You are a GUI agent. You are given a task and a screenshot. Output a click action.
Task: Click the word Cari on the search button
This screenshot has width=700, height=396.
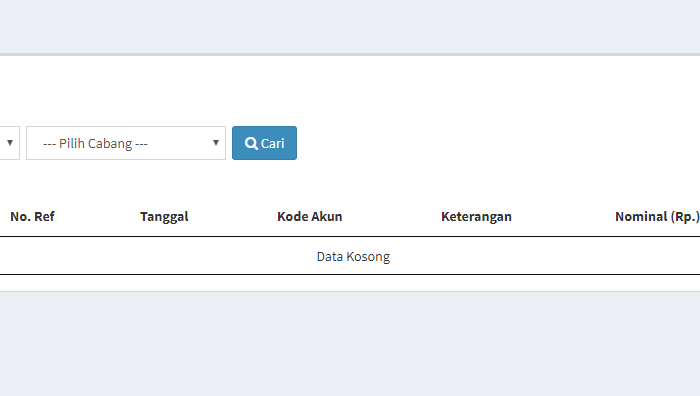pos(272,143)
